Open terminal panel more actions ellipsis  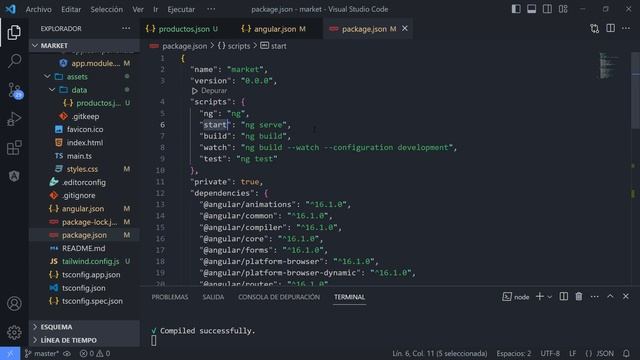tap(595, 297)
